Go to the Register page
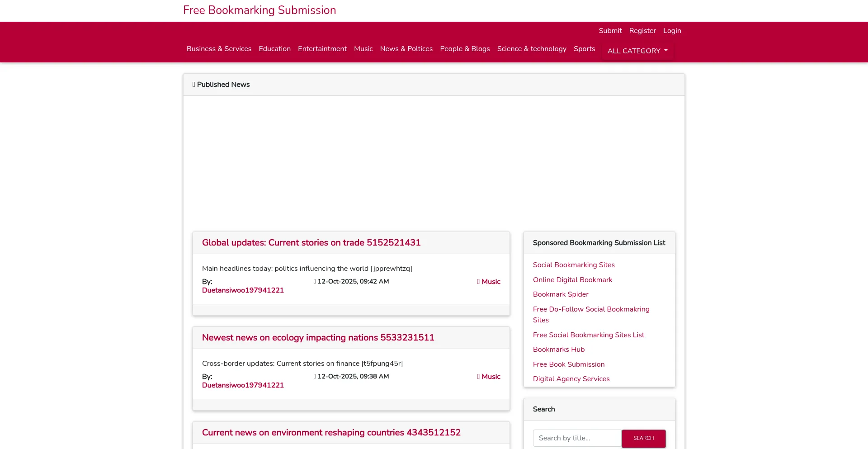 642,31
